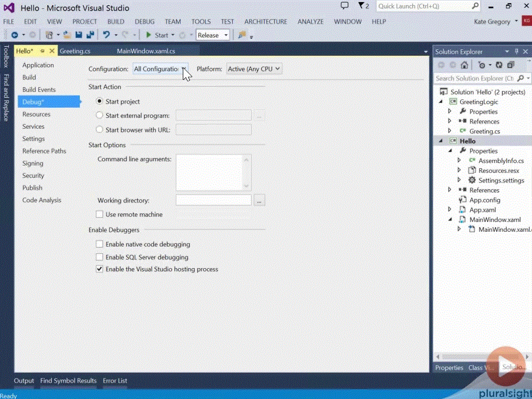Click the green Start debugging arrow

(x=148, y=35)
